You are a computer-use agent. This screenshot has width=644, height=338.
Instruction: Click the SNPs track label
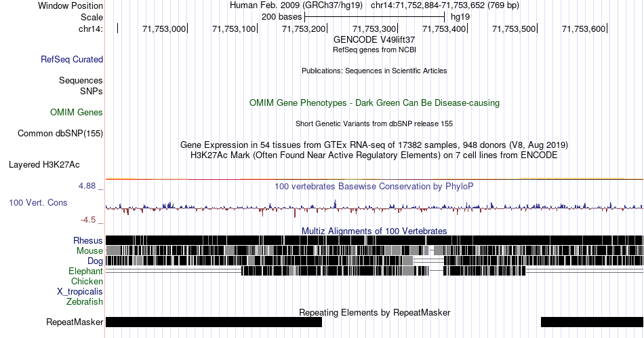click(x=92, y=91)
